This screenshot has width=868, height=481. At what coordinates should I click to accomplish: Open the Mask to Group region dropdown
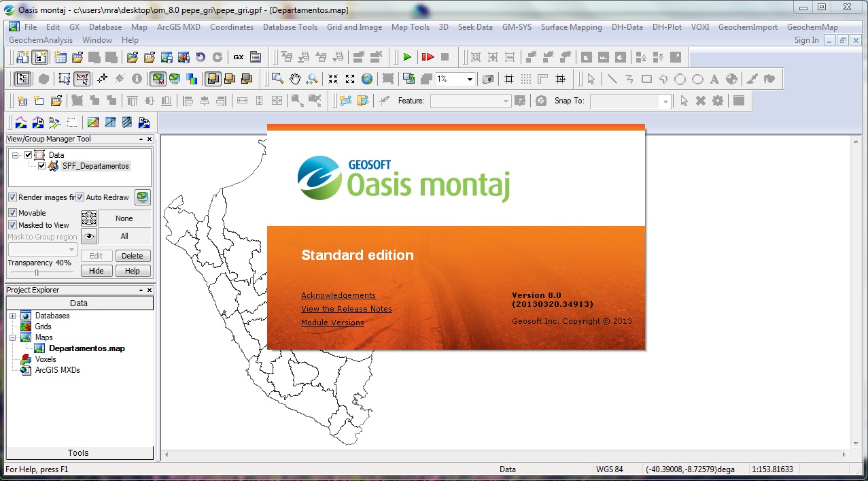pos(71,250)
